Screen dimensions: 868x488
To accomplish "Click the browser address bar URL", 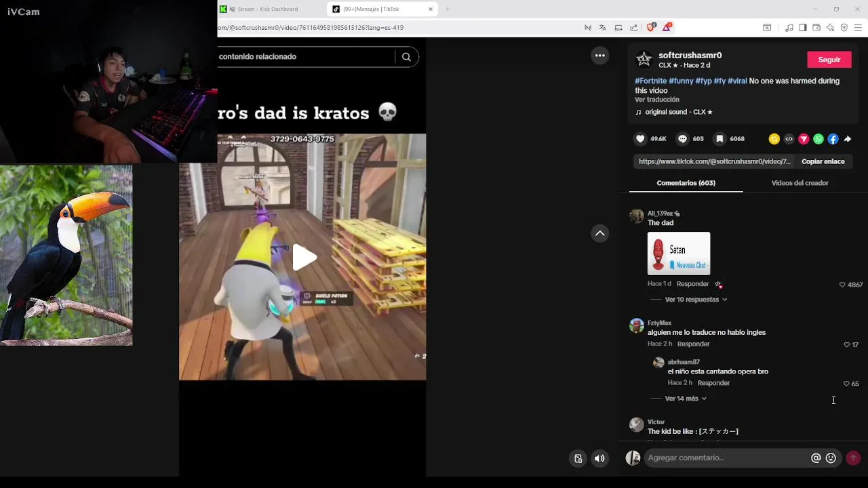I will point(311,28).
